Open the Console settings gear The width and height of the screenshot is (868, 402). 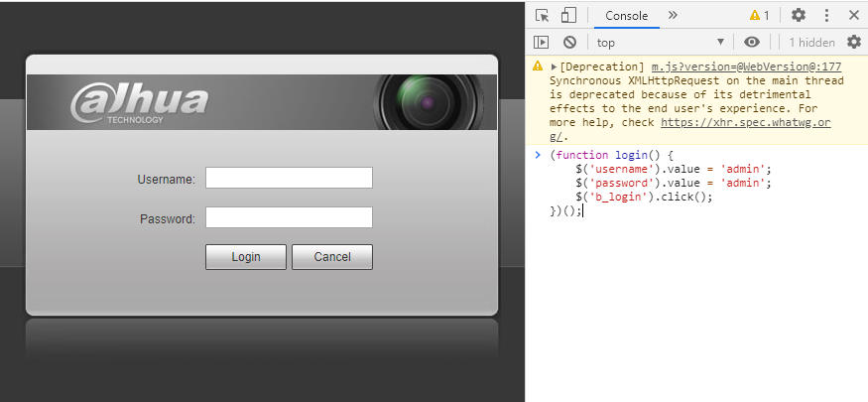point(854,42)
